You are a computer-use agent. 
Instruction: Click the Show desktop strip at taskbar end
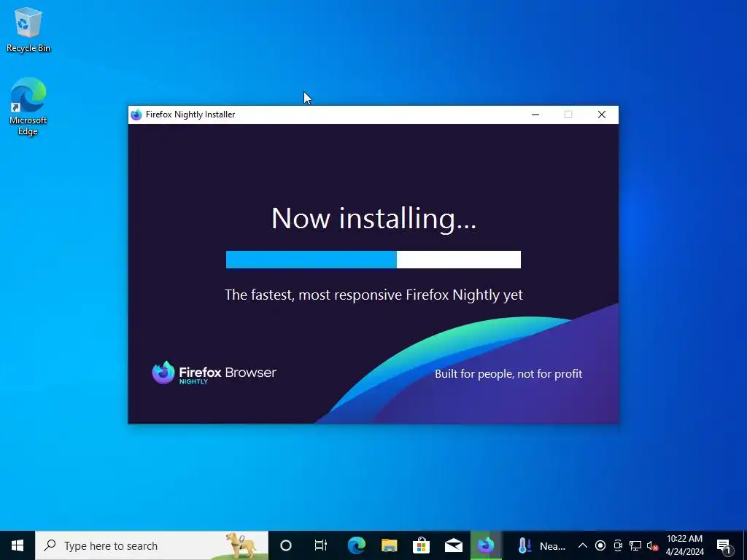[x=744, y=545]
